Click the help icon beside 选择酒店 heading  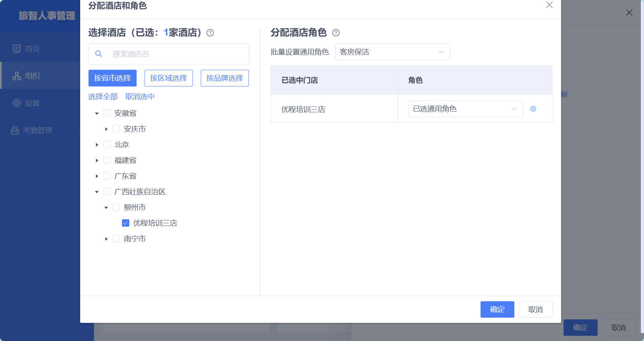click(x=210, y=33)
